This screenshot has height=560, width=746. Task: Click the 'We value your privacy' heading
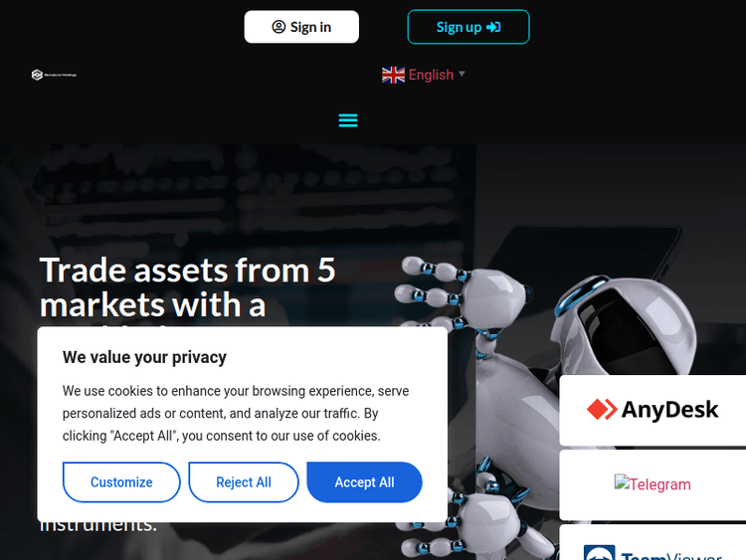point(144,357)
